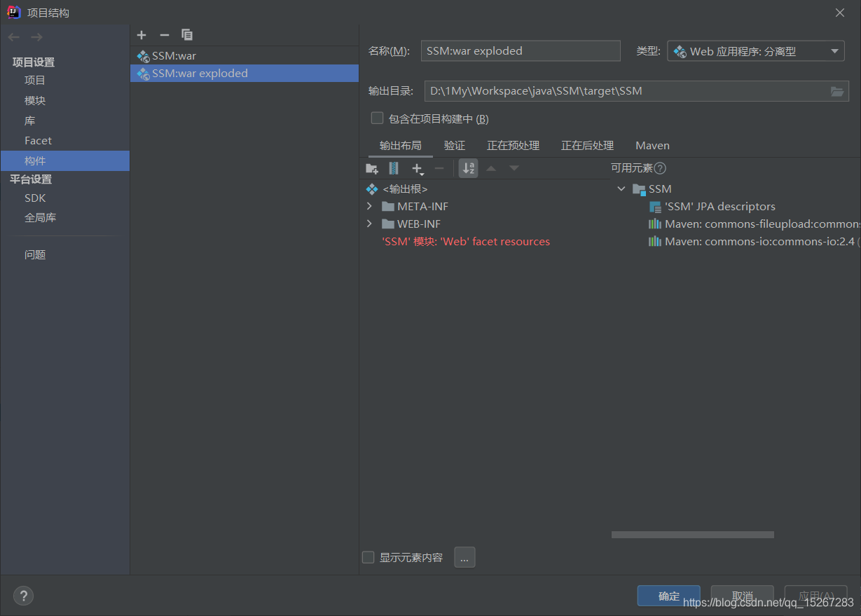This screenshot has height=616, width=861.
Task: Click the forward navigation arrow
Action: [36, 37]
